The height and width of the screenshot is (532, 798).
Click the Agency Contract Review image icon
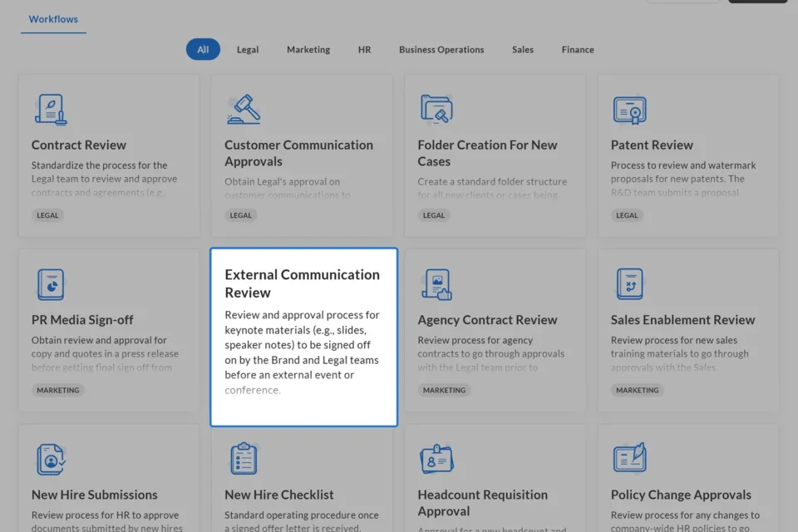point(436,284)
